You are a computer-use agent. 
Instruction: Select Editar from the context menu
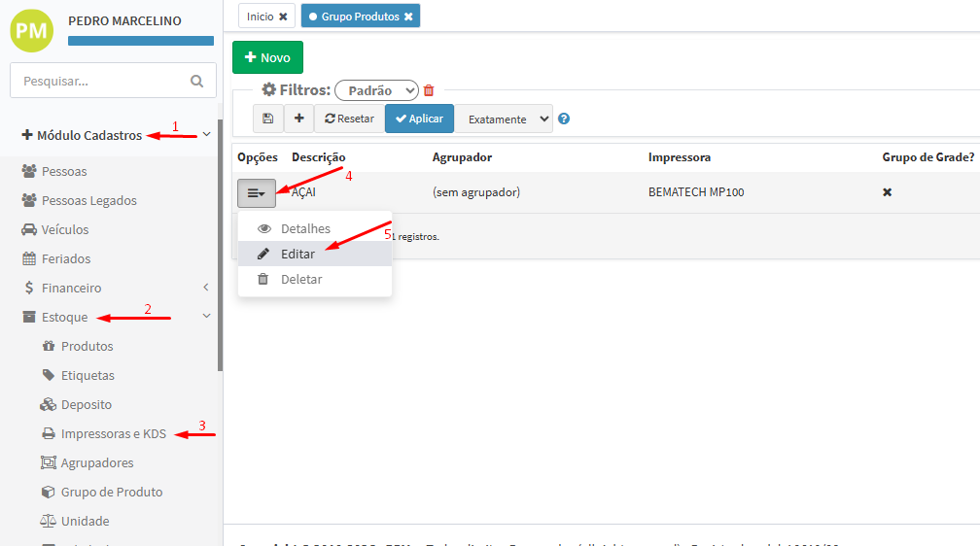tap(297, 254)
